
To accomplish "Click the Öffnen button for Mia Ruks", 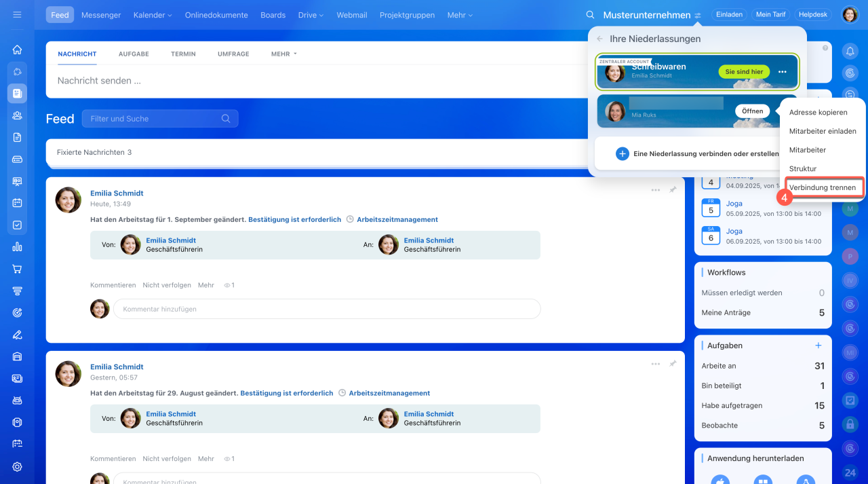I will (752, 111).
